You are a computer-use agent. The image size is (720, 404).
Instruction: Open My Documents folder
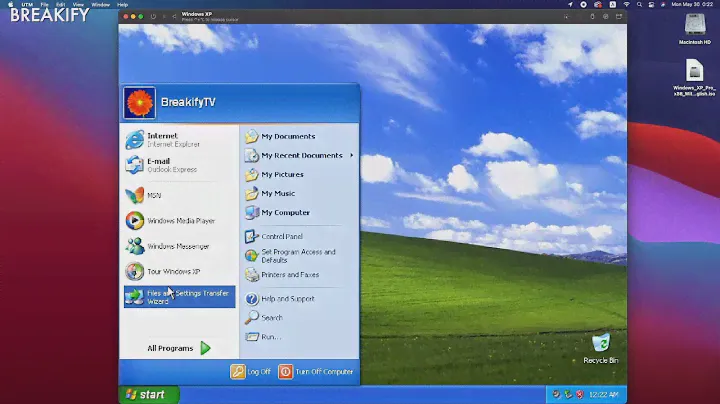(x=287, y=136)
